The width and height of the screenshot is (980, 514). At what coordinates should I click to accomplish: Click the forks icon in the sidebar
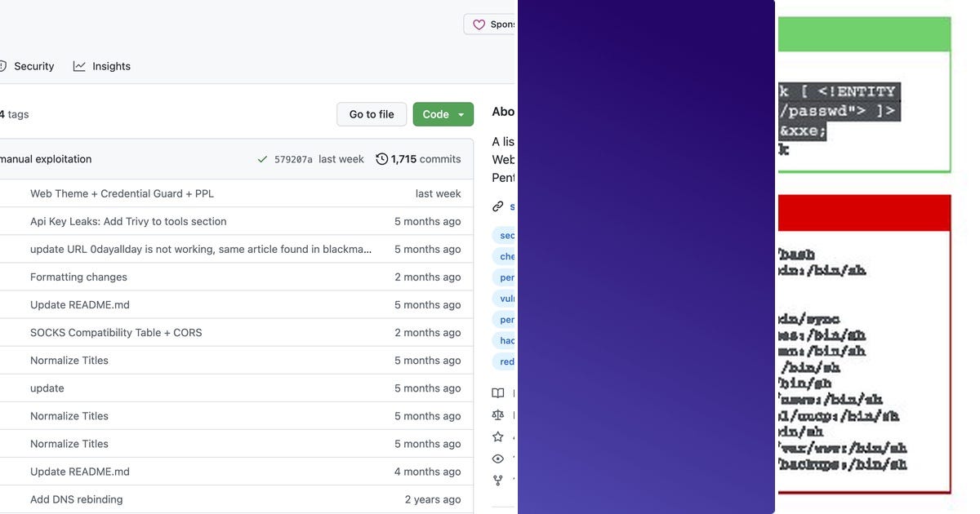coord(498,480)
